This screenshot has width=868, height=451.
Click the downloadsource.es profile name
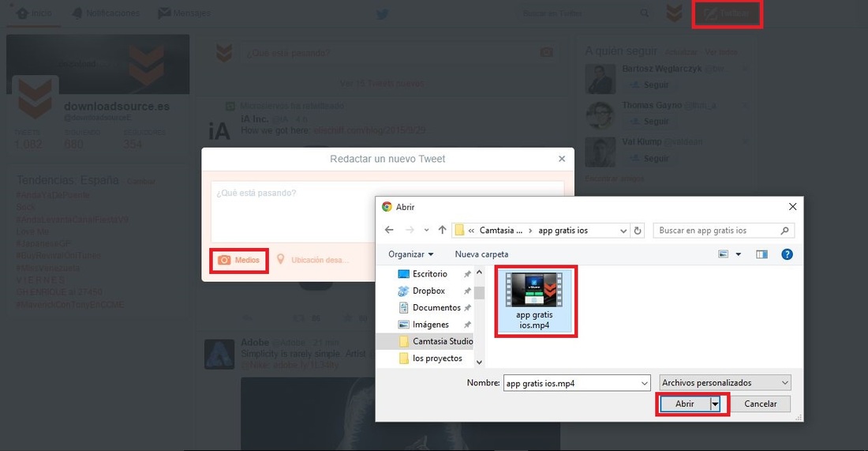(x=117, y=107)
